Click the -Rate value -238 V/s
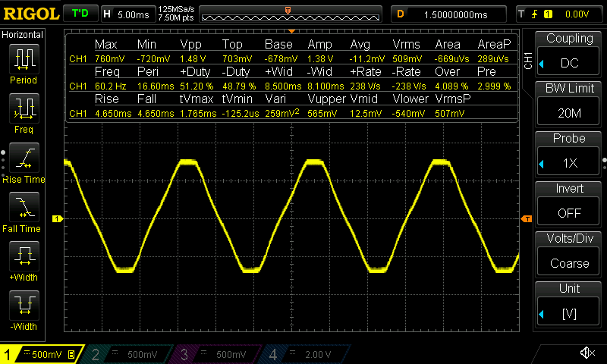The width and height of the screenshot is (607, 364). tap(408, 86)
